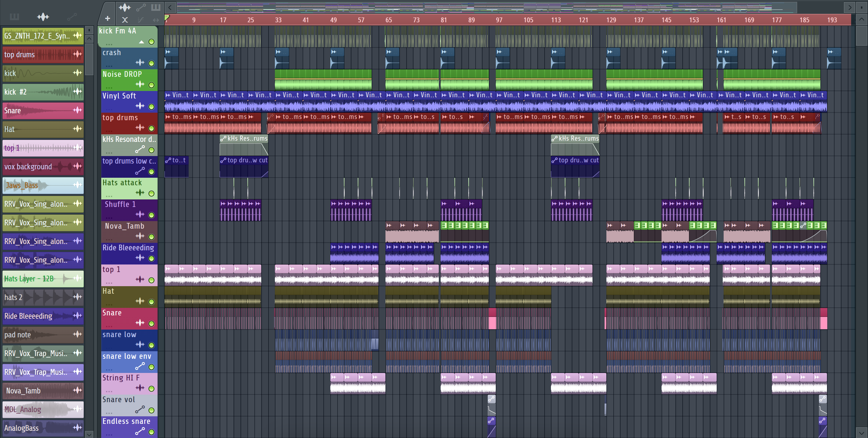Viewport: 868px width, 438px height.
Task: Click waveform icon on Ride Bleeeeding track
Action: tap(140, 258)
